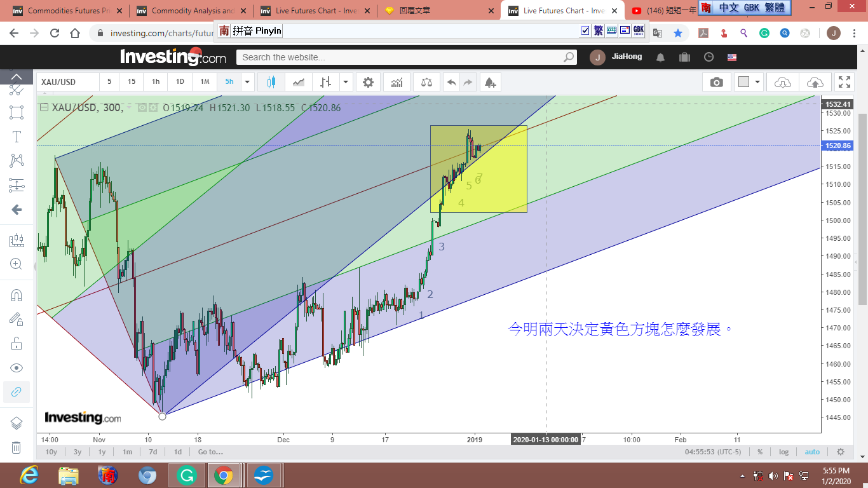
Task: Select the magnet mode tool
Action: pyautogui.click(x=17, y=295)
